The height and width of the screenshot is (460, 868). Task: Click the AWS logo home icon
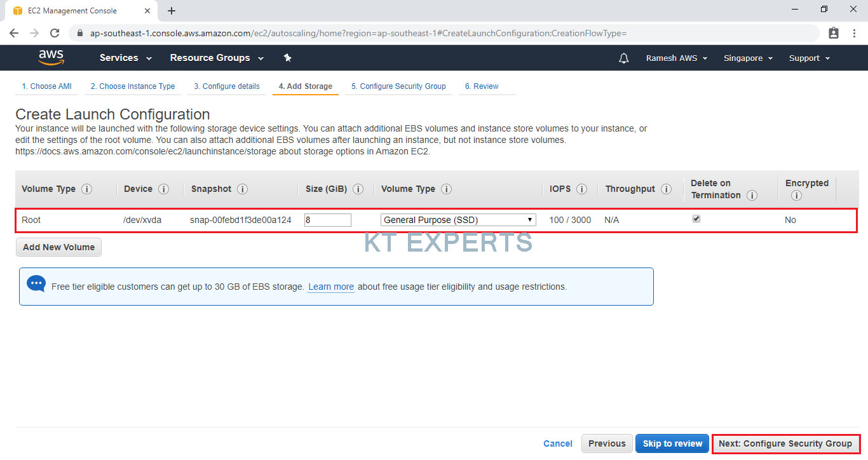[x=51, y=58]
